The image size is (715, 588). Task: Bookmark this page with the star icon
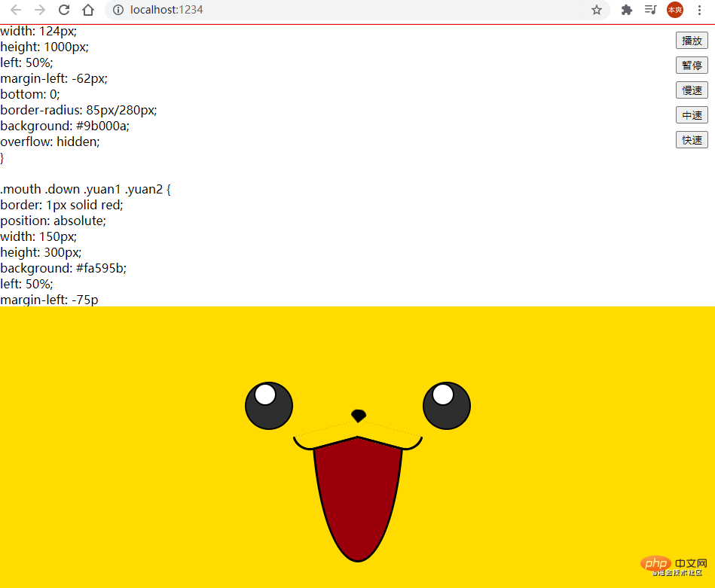tap(596, 10)
